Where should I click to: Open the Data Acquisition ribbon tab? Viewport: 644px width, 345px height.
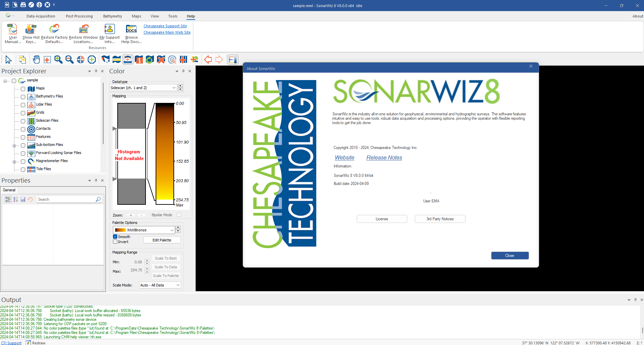pos(41,16)
